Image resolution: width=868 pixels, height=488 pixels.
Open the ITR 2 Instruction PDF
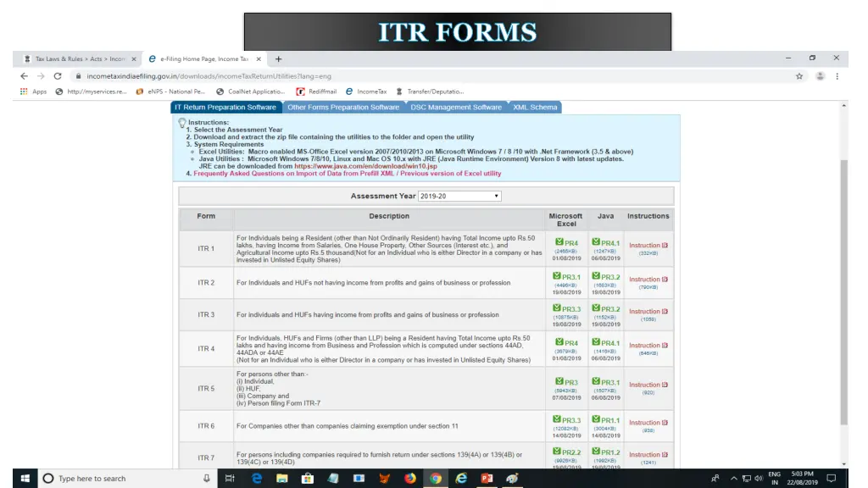(648, 280)
